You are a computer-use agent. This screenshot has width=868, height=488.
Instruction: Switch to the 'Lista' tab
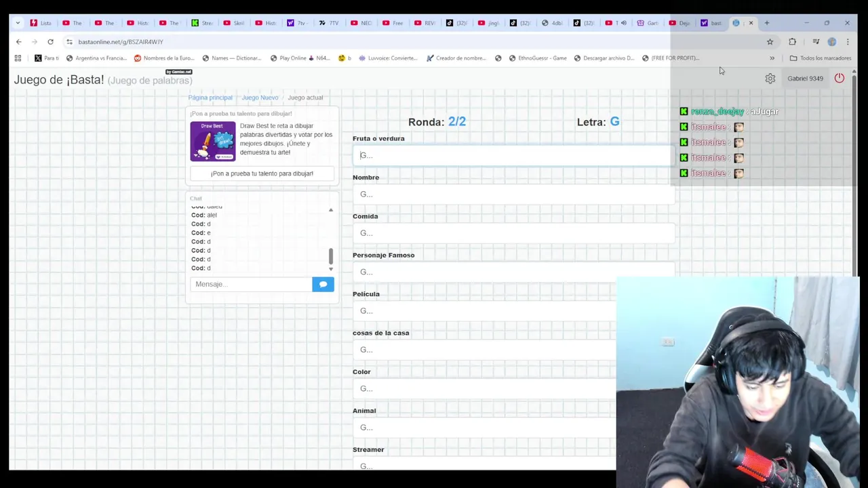tap(41, 23)
